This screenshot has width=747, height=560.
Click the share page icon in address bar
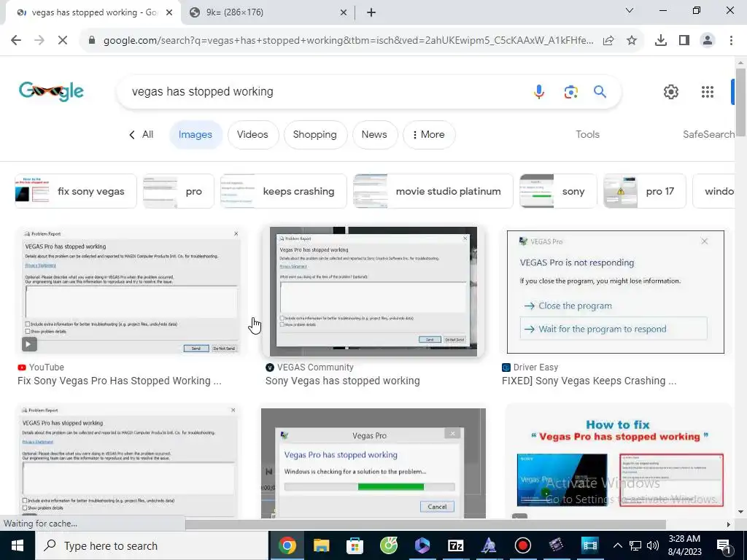pyautogui.click(x=608, y=41)
